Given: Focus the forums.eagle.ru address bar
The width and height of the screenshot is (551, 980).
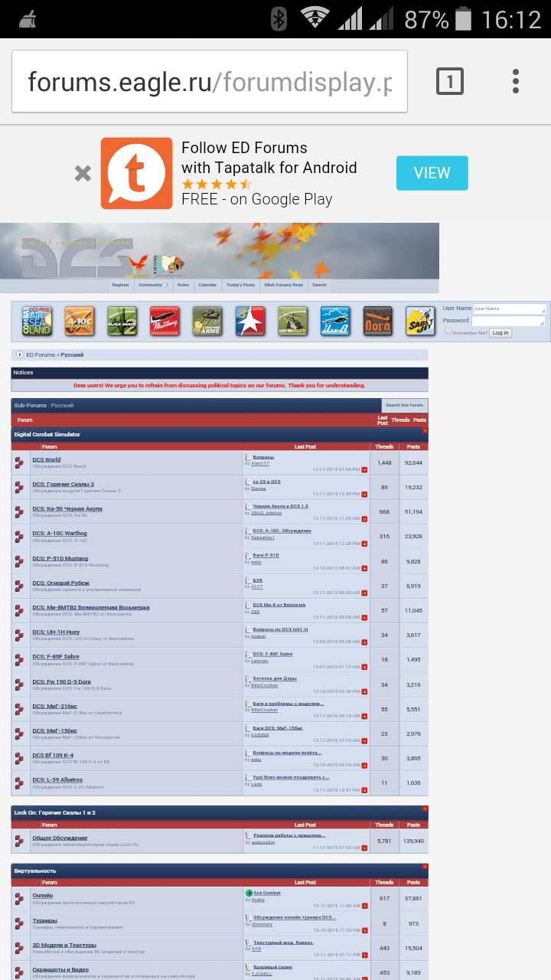Looking at the screenshot, I should click(210, 81).
